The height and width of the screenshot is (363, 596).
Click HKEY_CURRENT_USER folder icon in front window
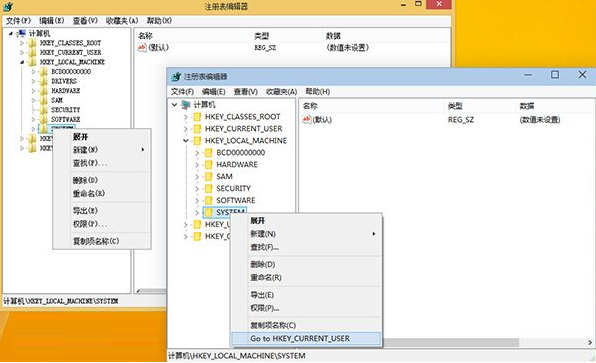point(197,128)
